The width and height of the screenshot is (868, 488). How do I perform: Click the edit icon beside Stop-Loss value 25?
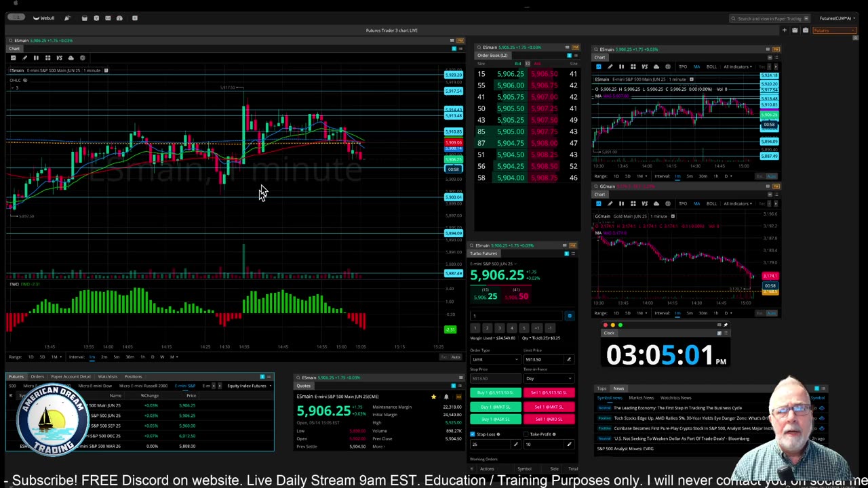click(515, 445)
